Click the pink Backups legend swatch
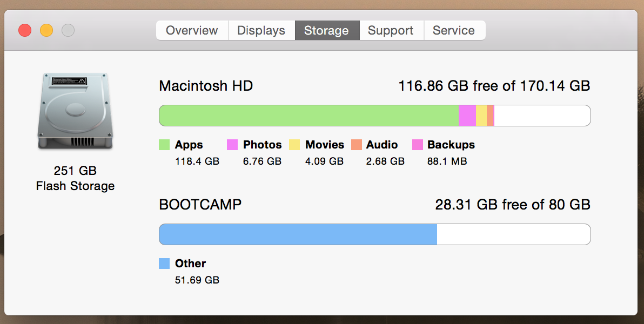 click(418, 145)
